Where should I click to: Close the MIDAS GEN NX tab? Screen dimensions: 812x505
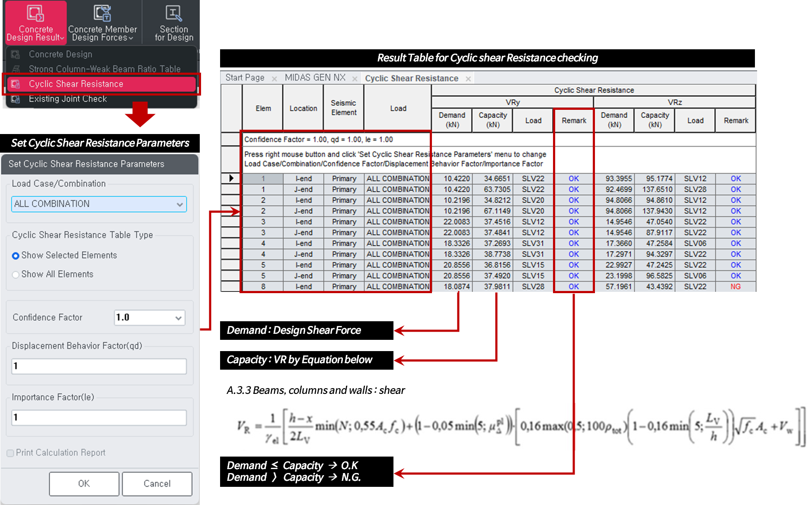coord(355,79)
